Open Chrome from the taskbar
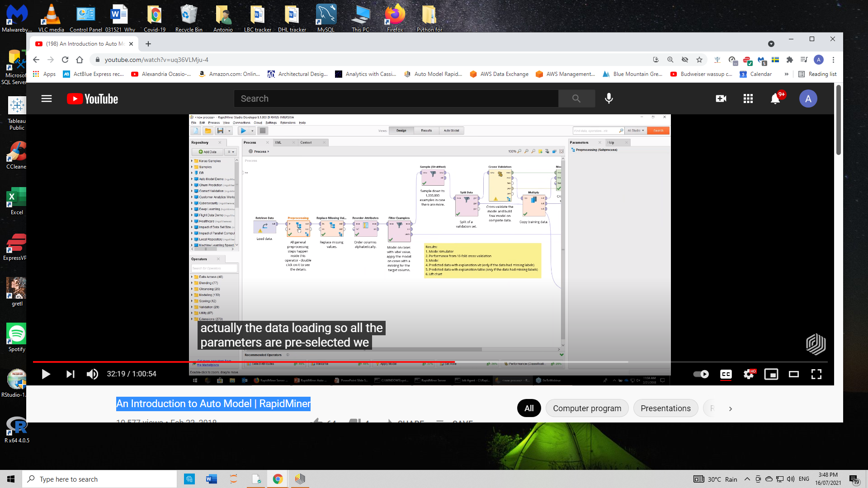Screen dimensions: 868x488 pyautogui.click(x=278, y=479)
